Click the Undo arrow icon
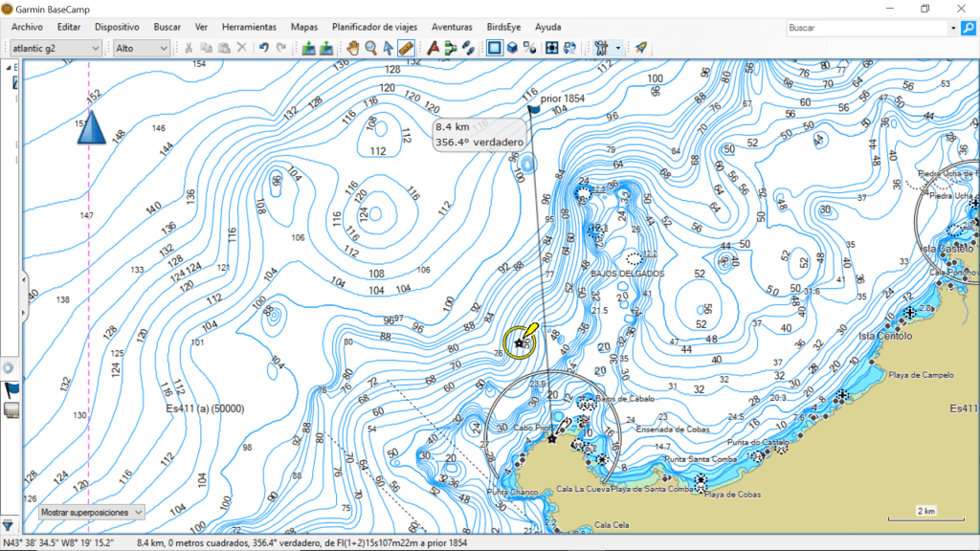 263,47
